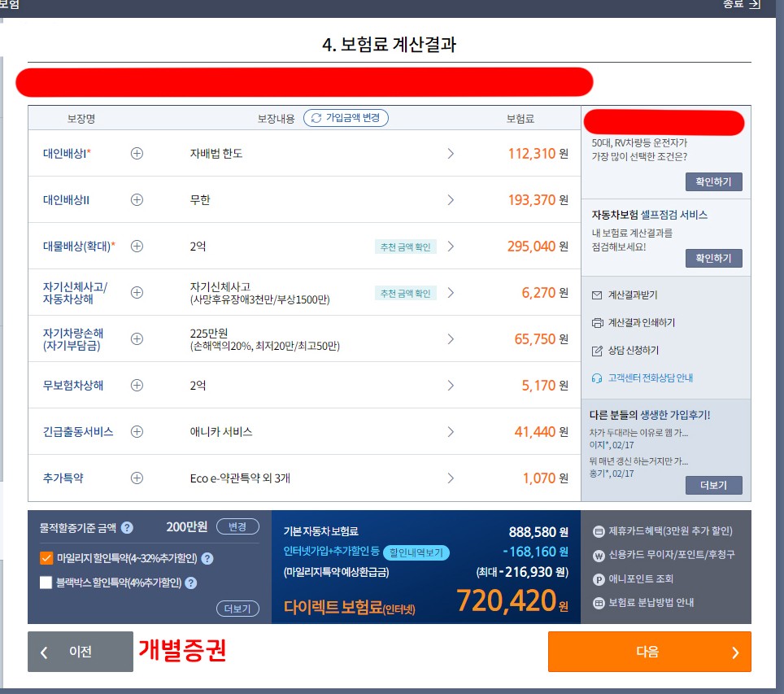Open plus icon next to 추가특약
784x694 pixels.
(137, 478)
